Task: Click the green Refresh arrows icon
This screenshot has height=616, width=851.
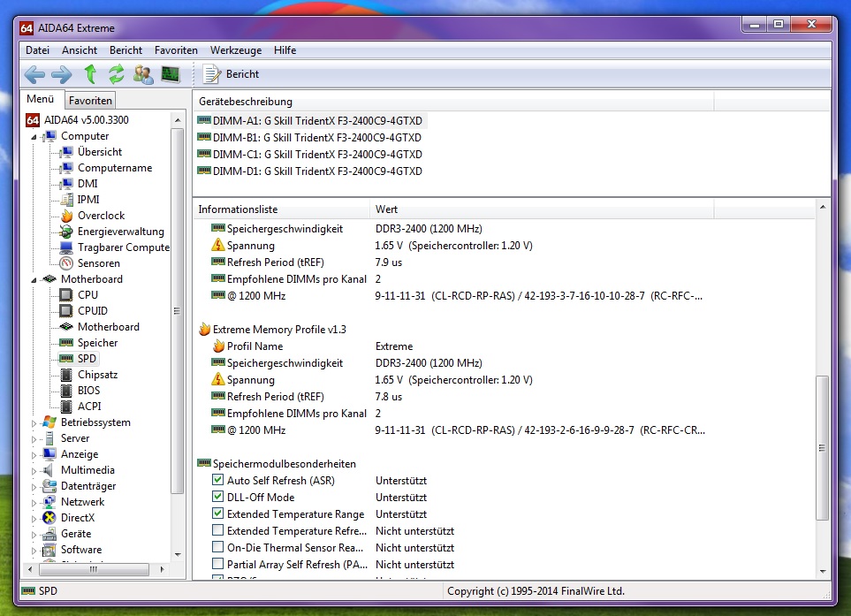Action: point(116,74)
